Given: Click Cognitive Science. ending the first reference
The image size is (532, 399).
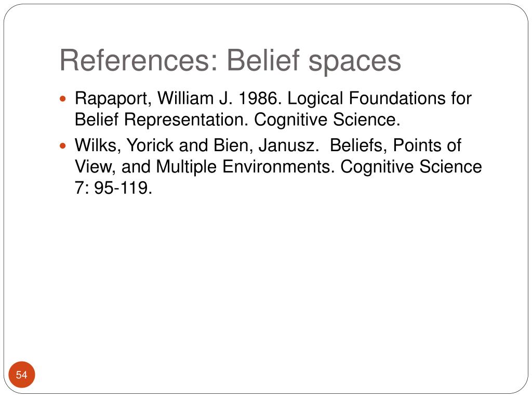Looking at the screenshot, I should point(327,120).
